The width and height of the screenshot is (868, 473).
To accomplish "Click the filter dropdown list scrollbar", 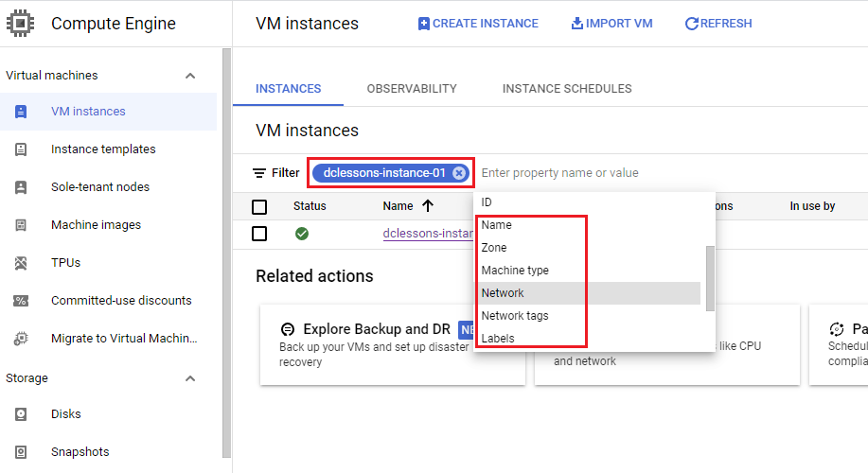I will tap(710, 279).
